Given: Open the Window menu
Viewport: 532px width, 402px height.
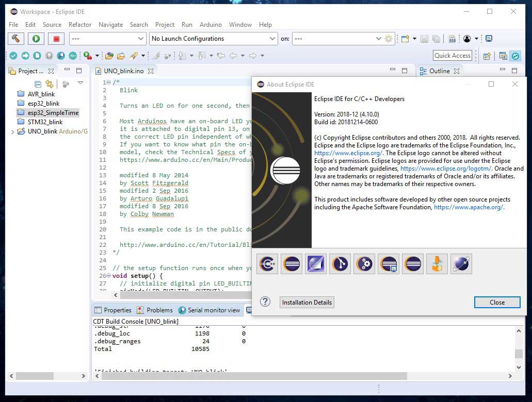Looking at the screenshot, I should click(240, 25).
